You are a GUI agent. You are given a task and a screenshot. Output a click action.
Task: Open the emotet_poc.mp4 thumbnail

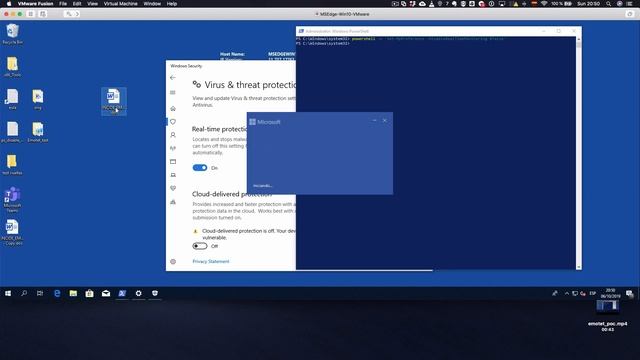click(607, 306)
